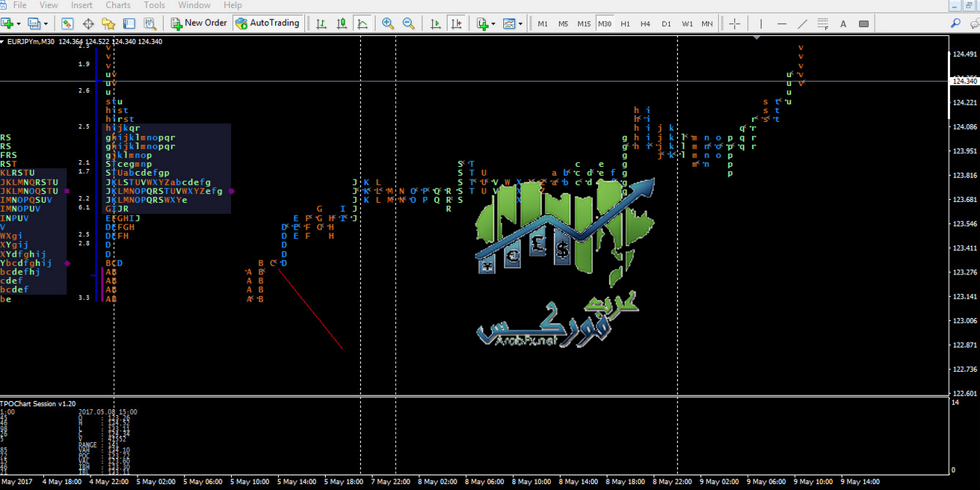The image size is (980, 490).
Task: Switch timeframe to H1
Action: tap(625, 24)
